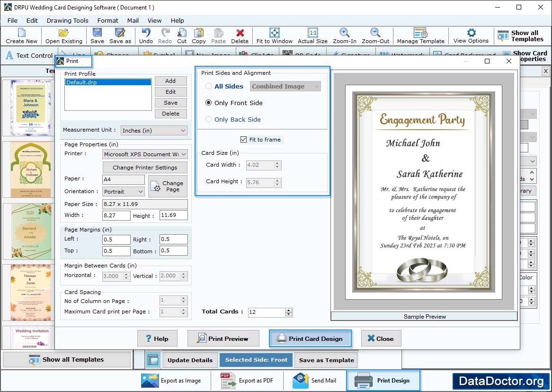Open the Edit menu
The image size is (552, 392).
(x=32, y=20)
